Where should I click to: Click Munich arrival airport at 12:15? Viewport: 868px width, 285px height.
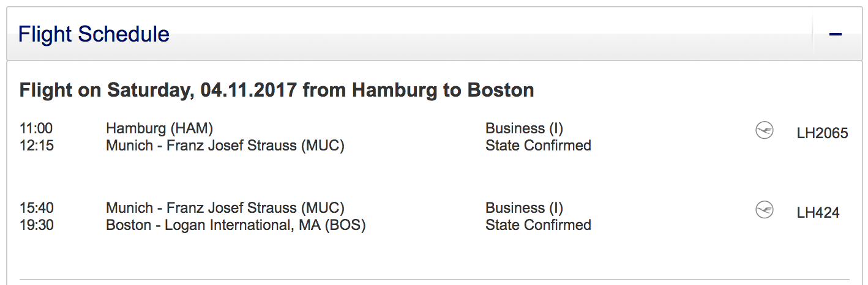tap(225, 146)
